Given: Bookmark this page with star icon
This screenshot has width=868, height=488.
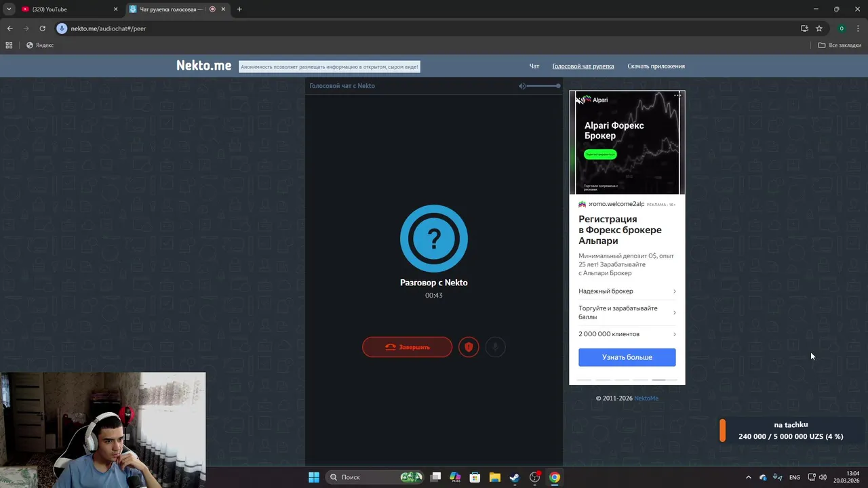Looking at the screenshot, I should point(819,28).
